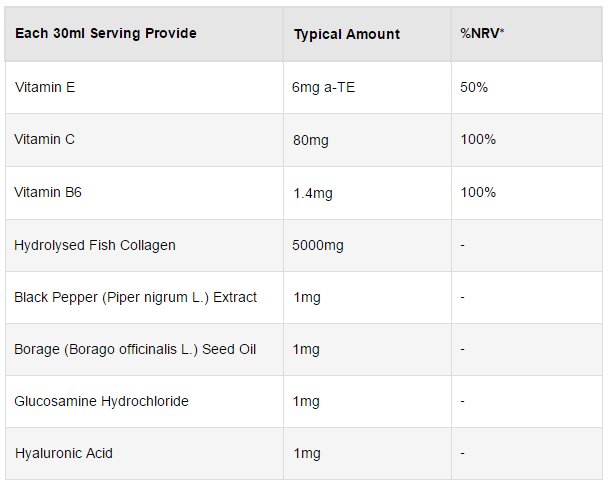Click the 100% NRV for Vitamin B6
The image size is (610, 487).
478,192
